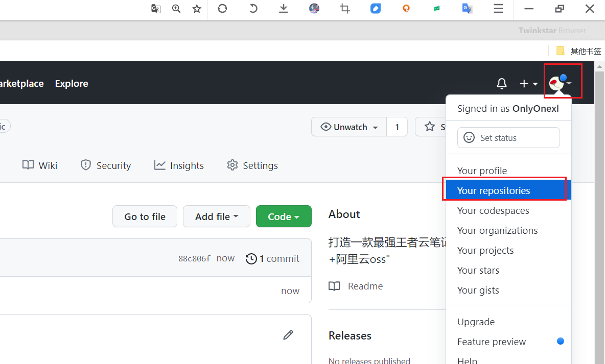Edit the README with pencil icon
The image size is (605, 364).
click(x=288, y=335)
